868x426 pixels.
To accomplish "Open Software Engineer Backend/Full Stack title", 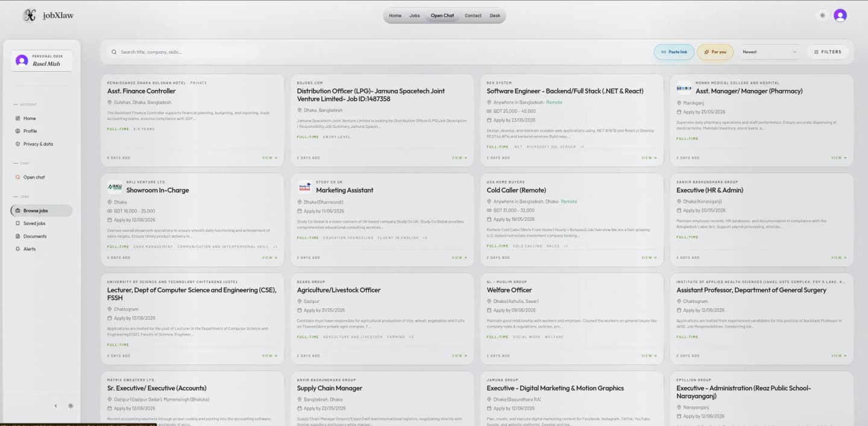I will click(x=565, y=91).
